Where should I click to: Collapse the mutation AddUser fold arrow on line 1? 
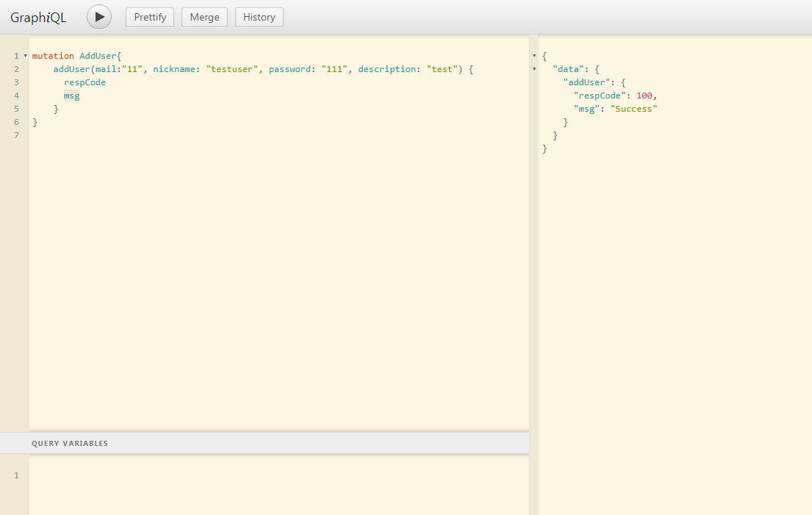point(26,56)
